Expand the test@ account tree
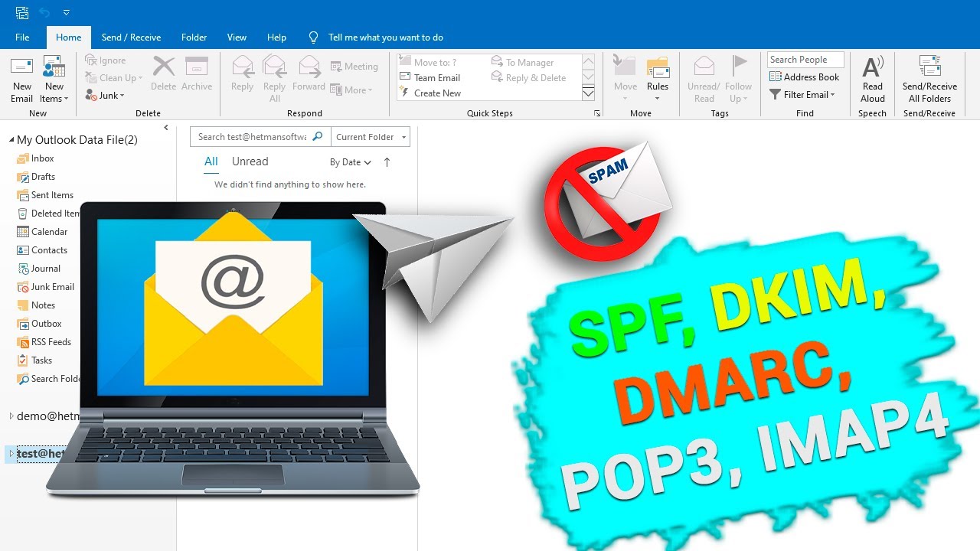 click(x=11, y=454)
